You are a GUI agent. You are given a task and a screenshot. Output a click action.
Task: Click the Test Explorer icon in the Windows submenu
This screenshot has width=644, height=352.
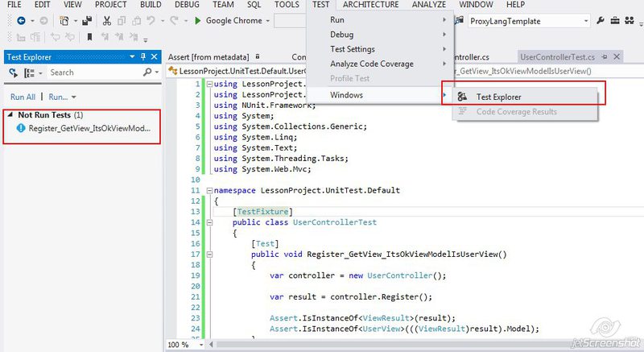[x=462, y=97]
